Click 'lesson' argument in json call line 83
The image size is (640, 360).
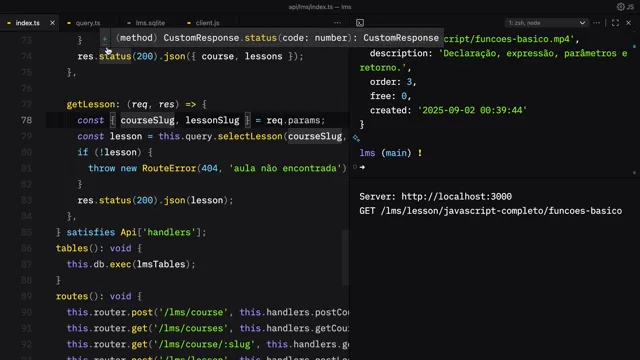207,200
